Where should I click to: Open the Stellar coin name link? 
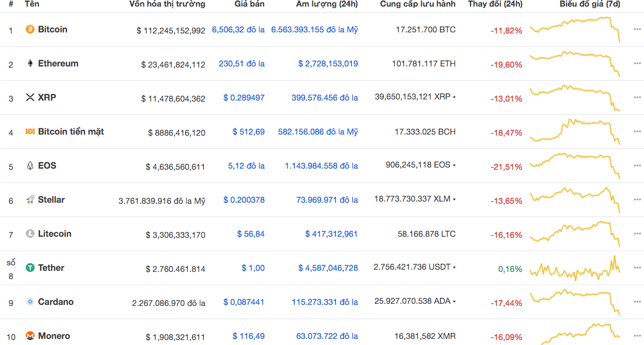(52, 200)
